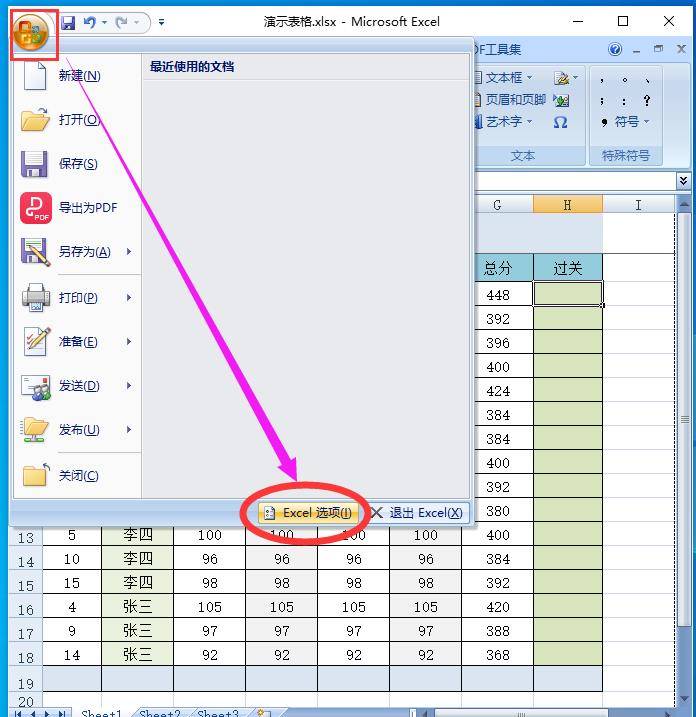The width and height of the screenshot is (696, 717).
Task: Click the floppy disk Save icon in menu
Action: tap(34, 164)
